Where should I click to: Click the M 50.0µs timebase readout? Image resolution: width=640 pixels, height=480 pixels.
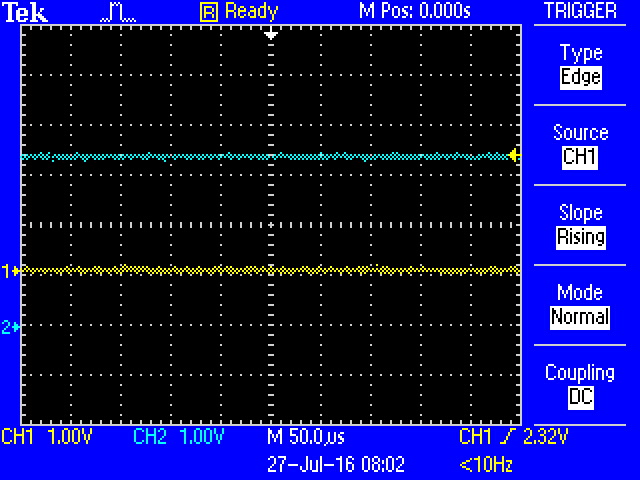pyautogui.click(x=306, y=437)
